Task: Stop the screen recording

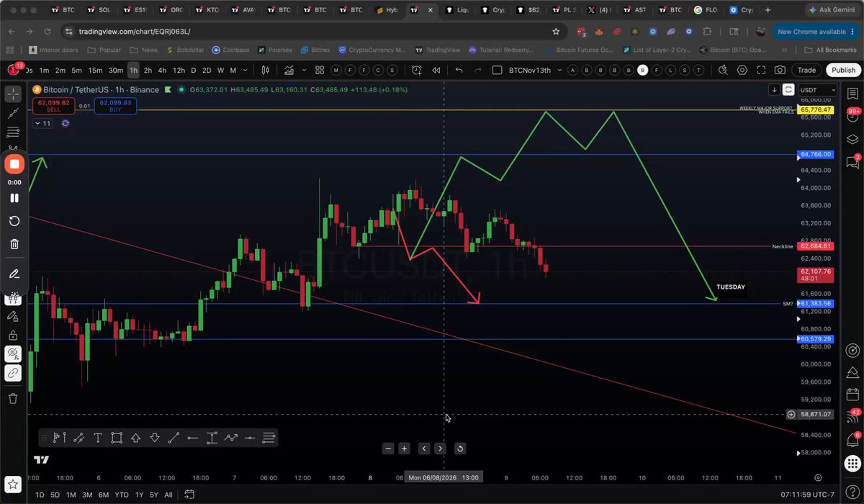Action: pos(14,164)
